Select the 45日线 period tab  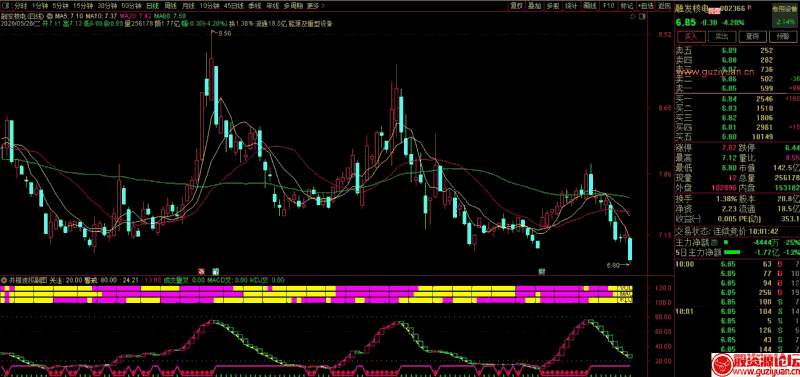coord(234,6)
